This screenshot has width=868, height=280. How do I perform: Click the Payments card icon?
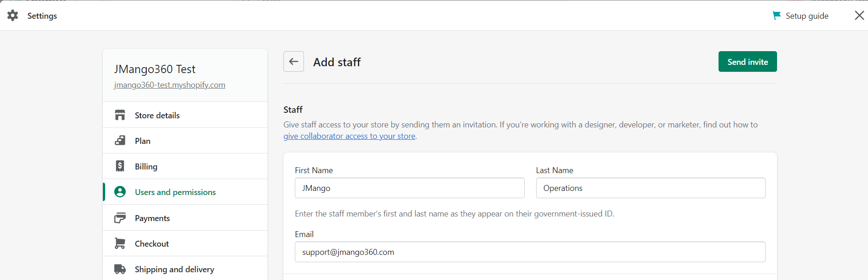120,218
